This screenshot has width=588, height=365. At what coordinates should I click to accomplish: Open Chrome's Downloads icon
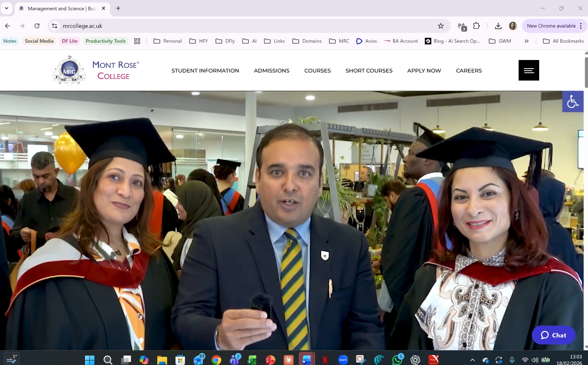[x=498, y=26]
